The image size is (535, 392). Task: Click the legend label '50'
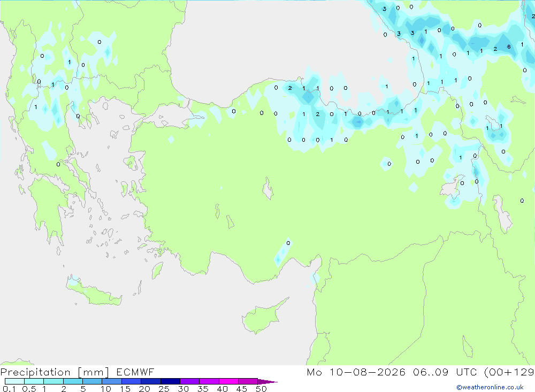point(261,389)
